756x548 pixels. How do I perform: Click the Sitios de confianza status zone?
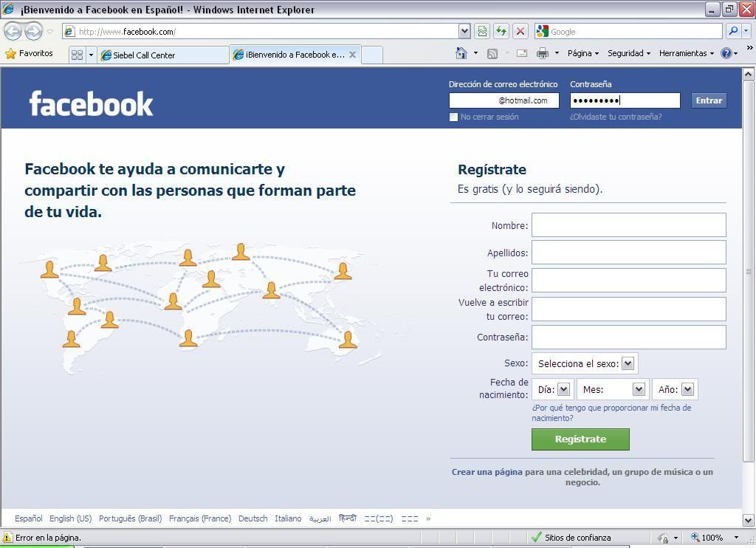coord(571,538)
